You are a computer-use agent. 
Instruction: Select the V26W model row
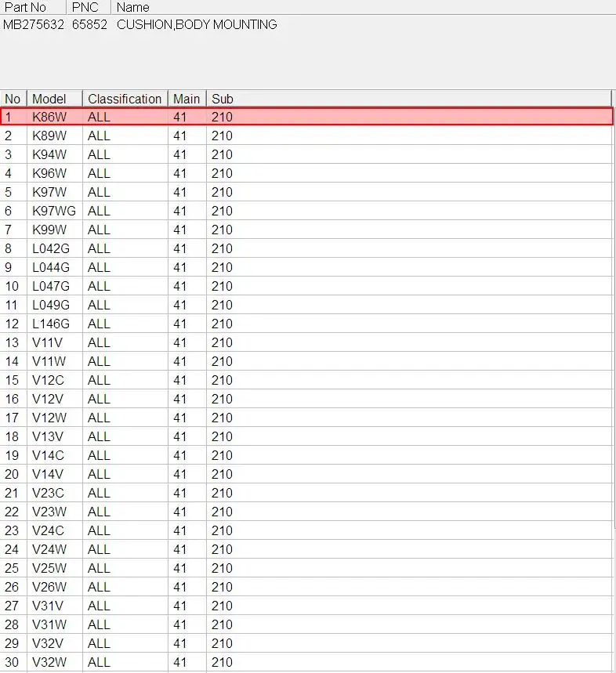(306, 587)
